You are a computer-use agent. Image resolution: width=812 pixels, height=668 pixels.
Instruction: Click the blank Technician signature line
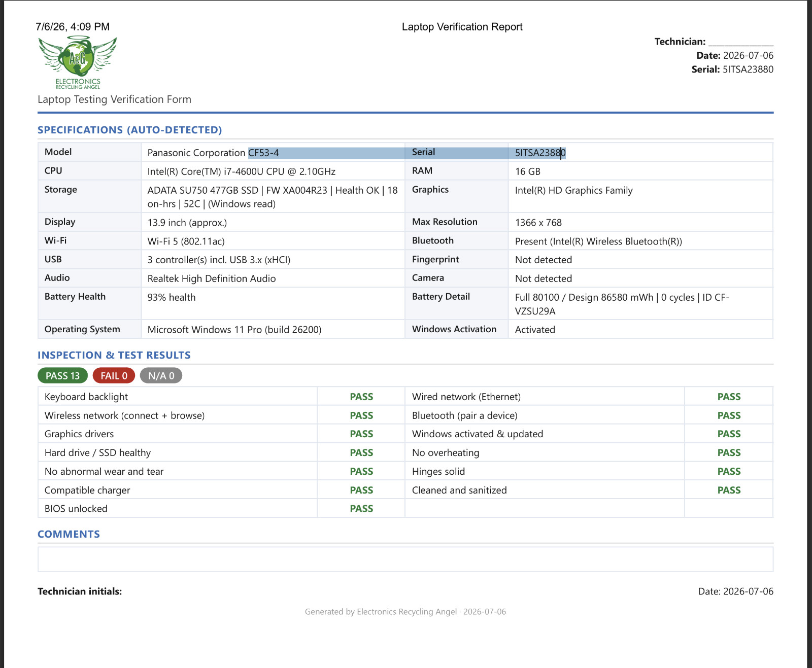(741, 43)
